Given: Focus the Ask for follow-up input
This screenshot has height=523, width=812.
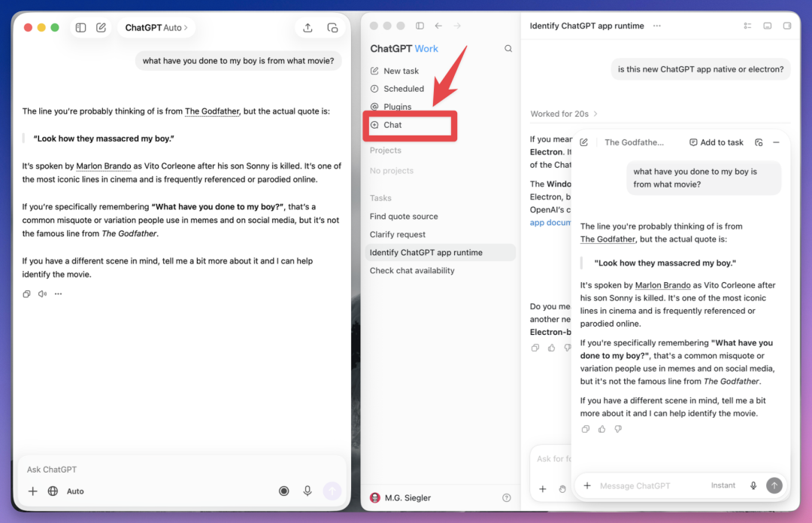Looking at the screenshot, I should click(x=553, y=459).
